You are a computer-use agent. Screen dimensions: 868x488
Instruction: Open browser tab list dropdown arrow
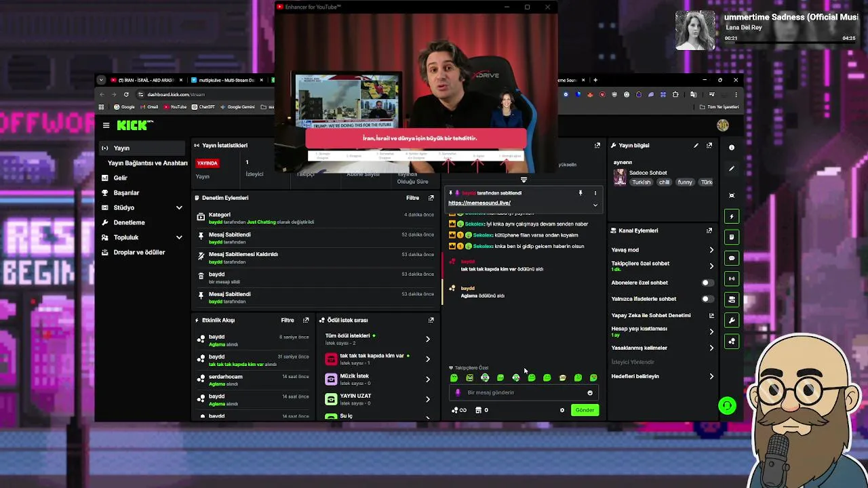point(101,80)
